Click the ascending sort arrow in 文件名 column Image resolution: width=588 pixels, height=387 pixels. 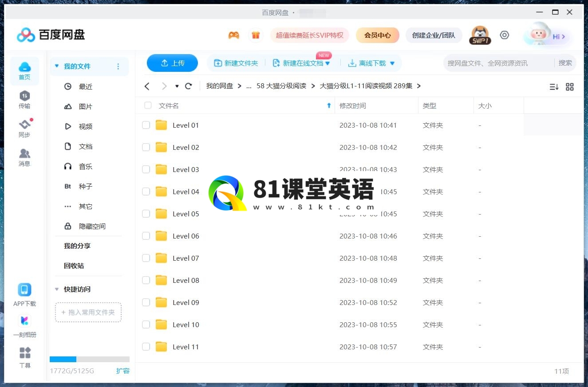click(x=329, y=106)
